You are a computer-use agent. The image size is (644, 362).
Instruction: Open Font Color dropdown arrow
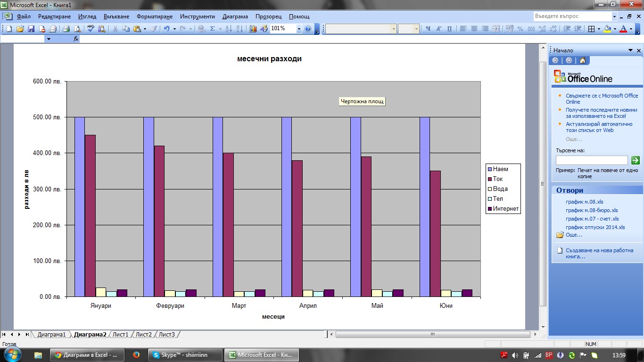pos(631,29)
